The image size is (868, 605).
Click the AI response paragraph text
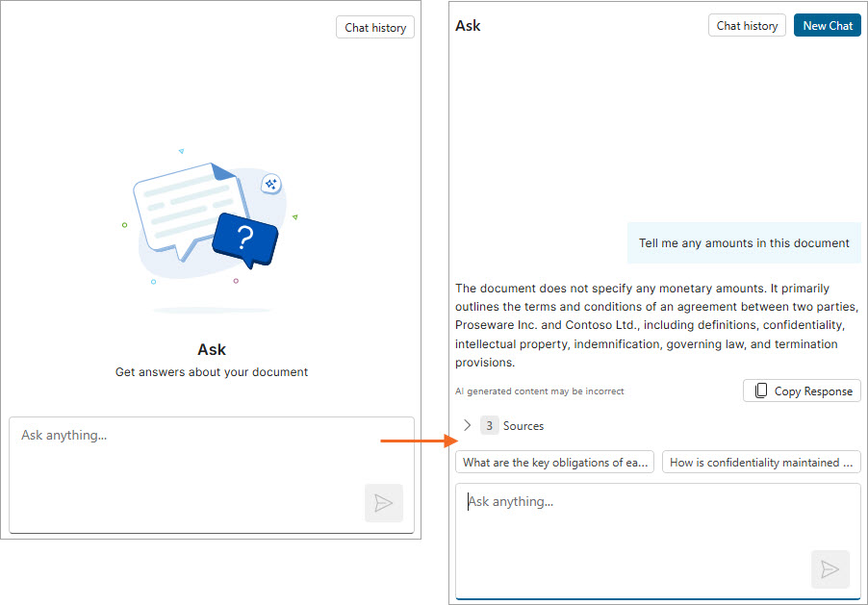657,325
